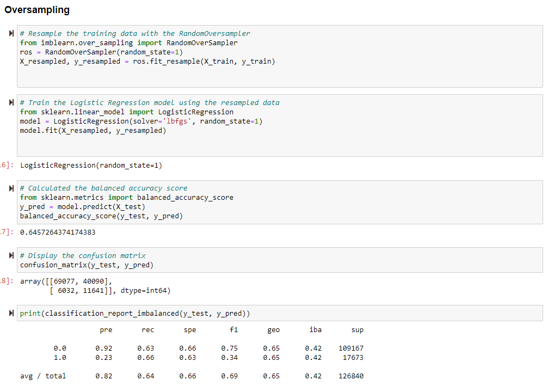Run the classification report print cell
Image resolution: width=548 pixels, height=392 pixels.
click(x=10, y=311)
